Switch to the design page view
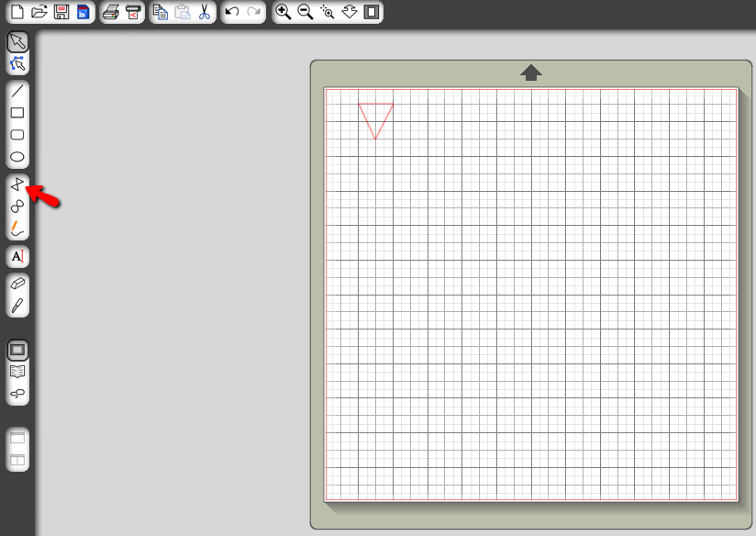Screen dimensions: 756x536 point(17,350)
